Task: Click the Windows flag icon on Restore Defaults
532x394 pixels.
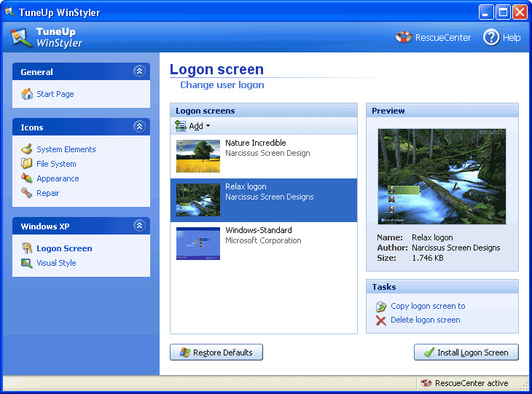Action: (185, 352)
